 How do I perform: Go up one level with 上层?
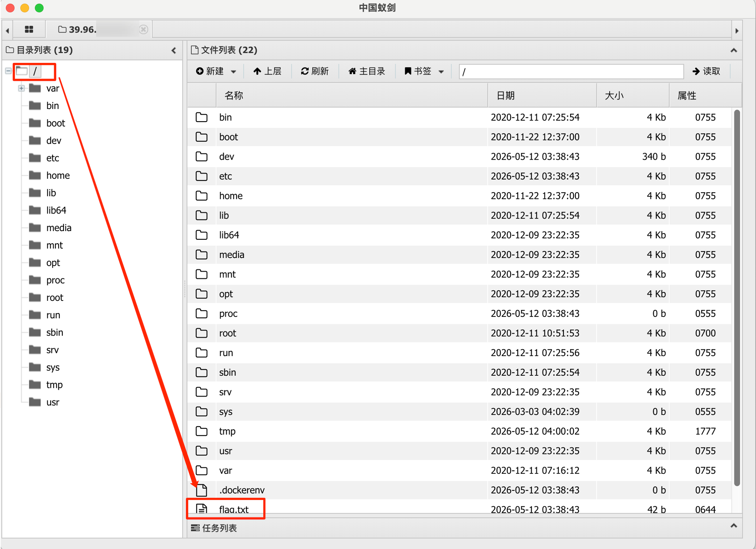(x=267, y=71)
